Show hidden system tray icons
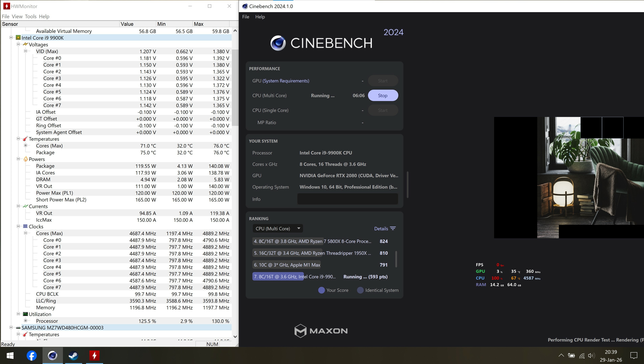This screenshot has height=364, width=644. (561, 355)
